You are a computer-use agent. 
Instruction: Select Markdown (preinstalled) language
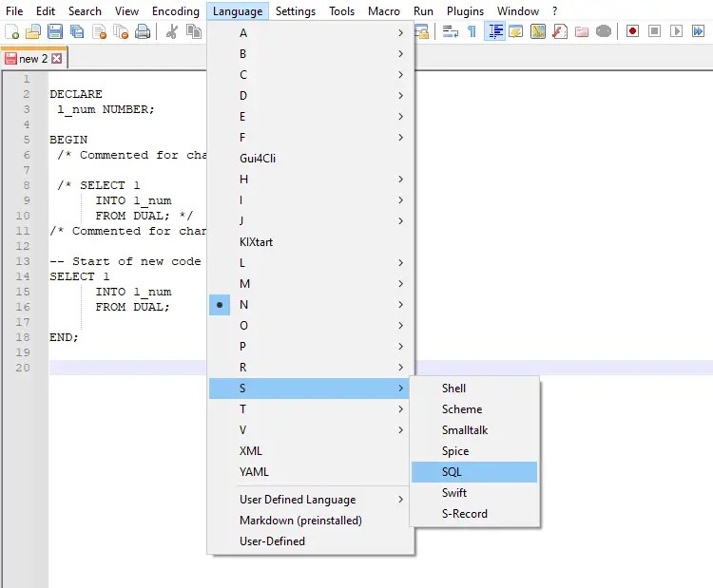309,521
